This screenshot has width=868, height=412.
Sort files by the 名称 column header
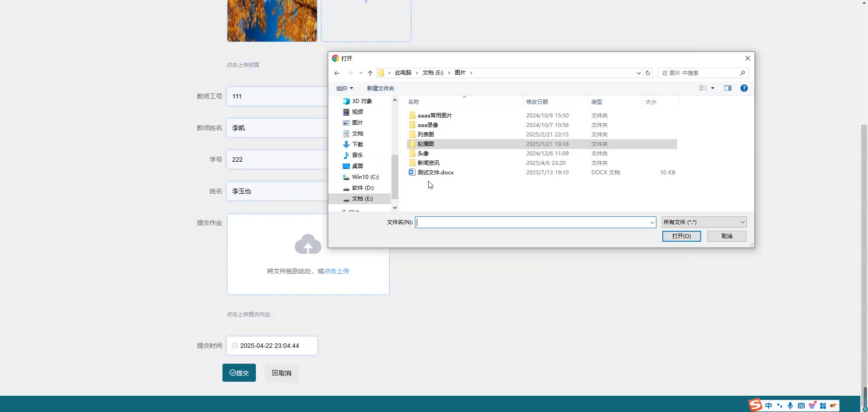coord(464,102)
